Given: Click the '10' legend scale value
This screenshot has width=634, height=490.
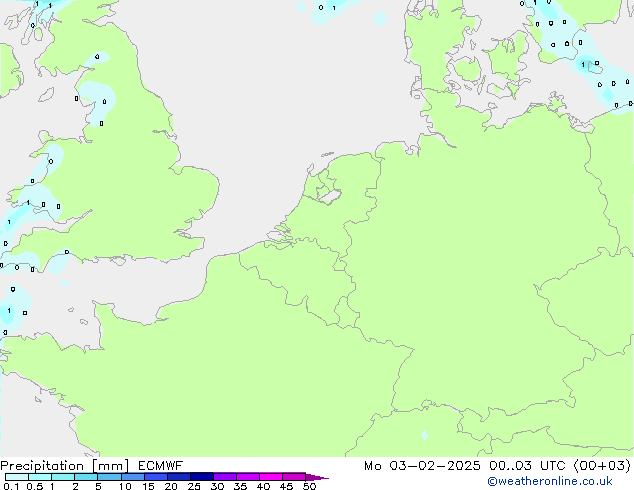Looking at the screenshot, I should [125, 486].
